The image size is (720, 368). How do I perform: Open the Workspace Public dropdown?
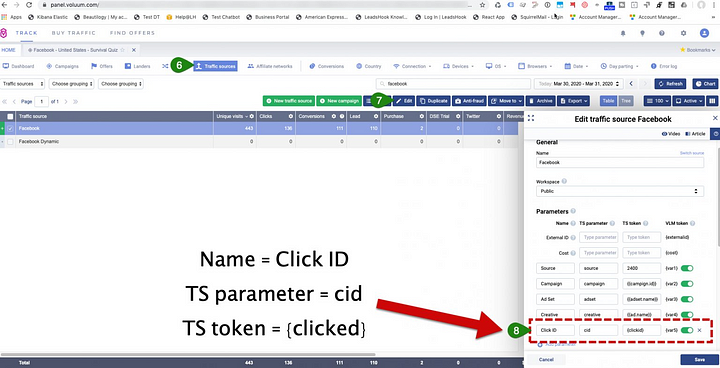(x=620, y=191)
